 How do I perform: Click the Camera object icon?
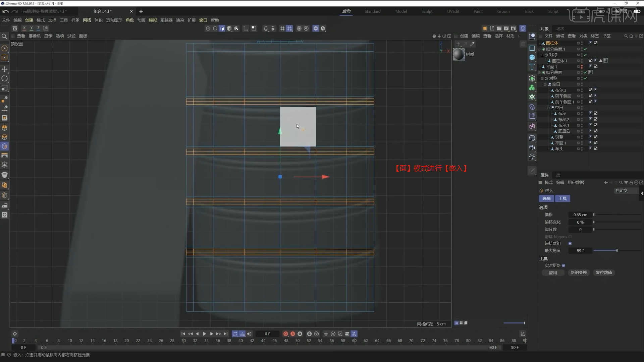tap(532, 147)
